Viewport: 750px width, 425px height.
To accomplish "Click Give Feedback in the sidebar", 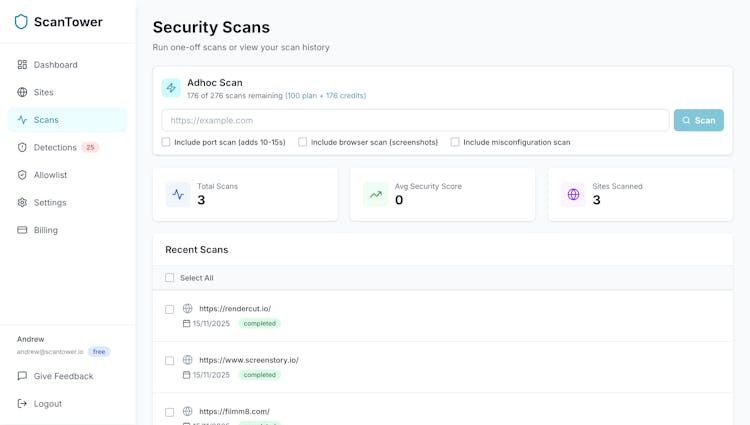I will 63,376.
